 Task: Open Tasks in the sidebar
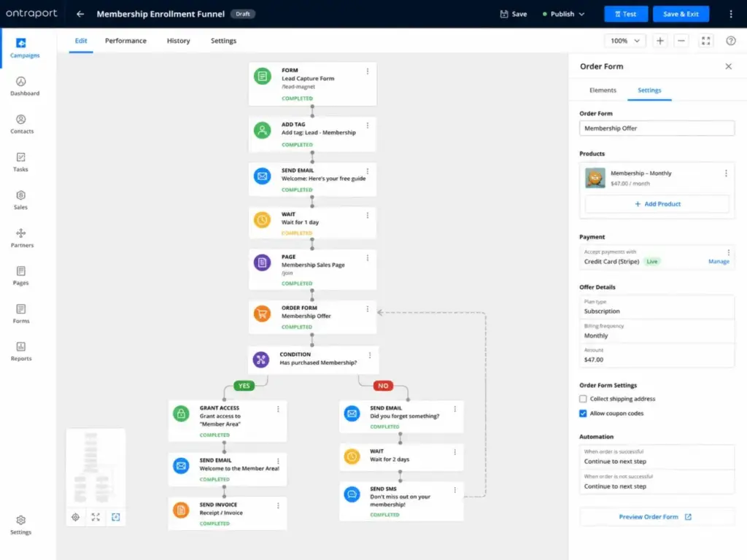coord(20,163)
